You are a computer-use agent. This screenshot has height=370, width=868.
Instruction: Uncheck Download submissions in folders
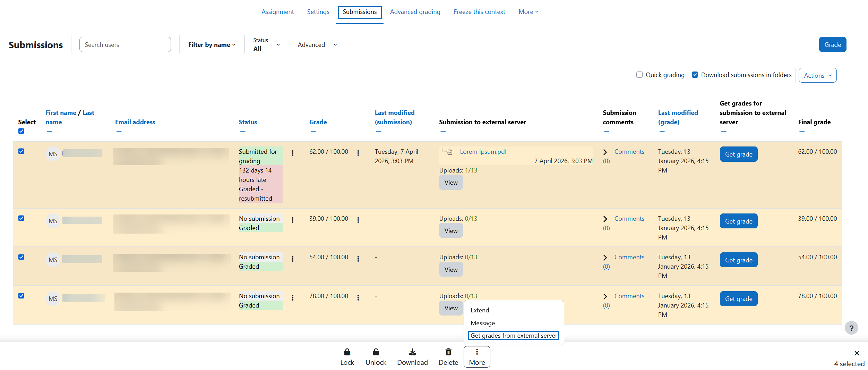695,75
